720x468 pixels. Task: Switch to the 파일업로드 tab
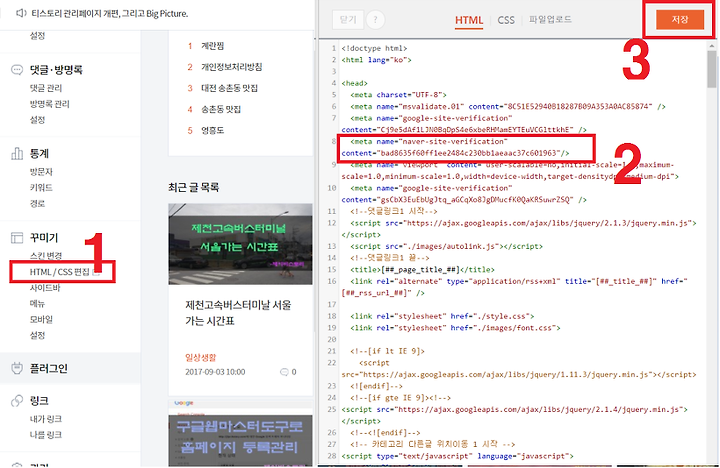tap(550, 20)
